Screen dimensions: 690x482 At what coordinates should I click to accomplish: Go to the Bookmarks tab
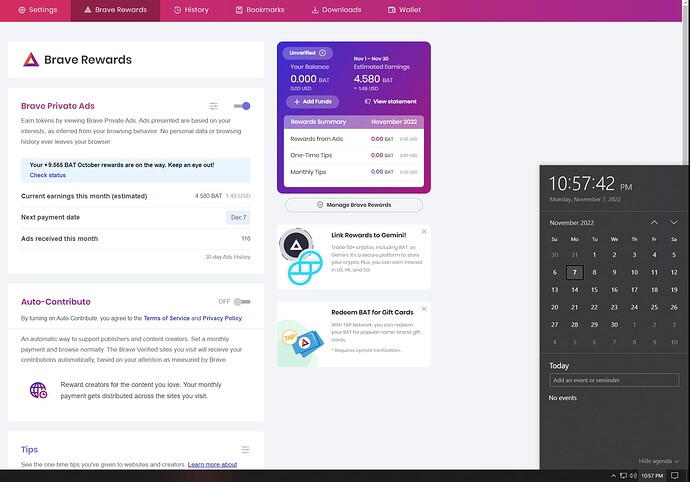(x=260, y=10)
